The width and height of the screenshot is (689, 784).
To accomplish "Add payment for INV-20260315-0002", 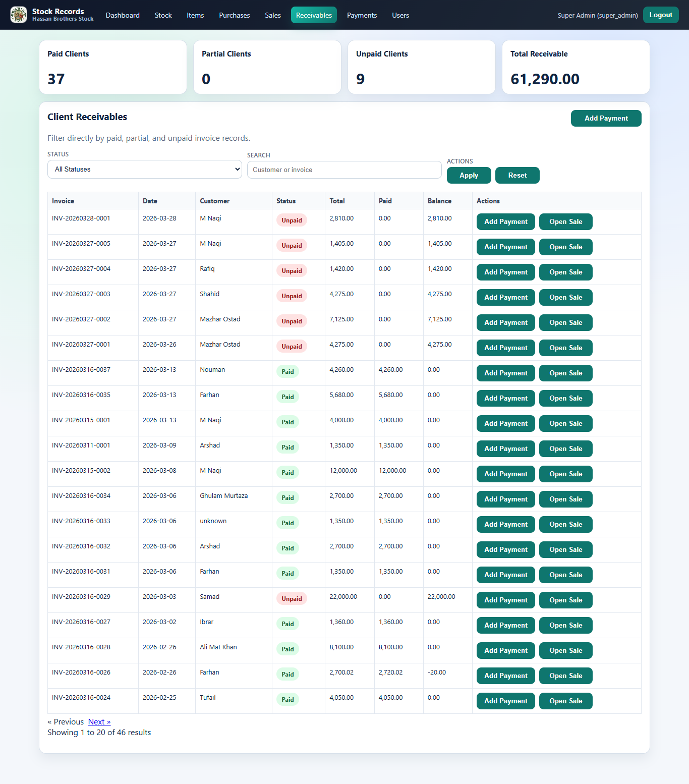I will [506, 474].
